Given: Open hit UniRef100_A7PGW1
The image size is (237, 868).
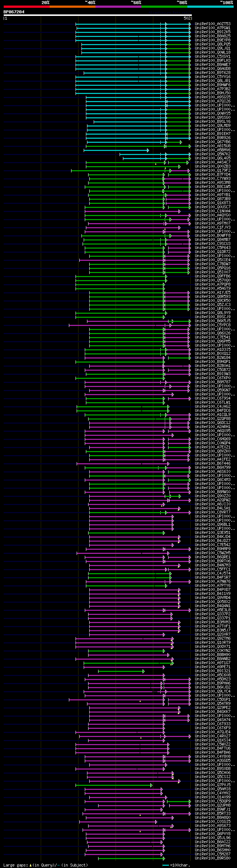Looking at the screenshot, I should (213, 28).
